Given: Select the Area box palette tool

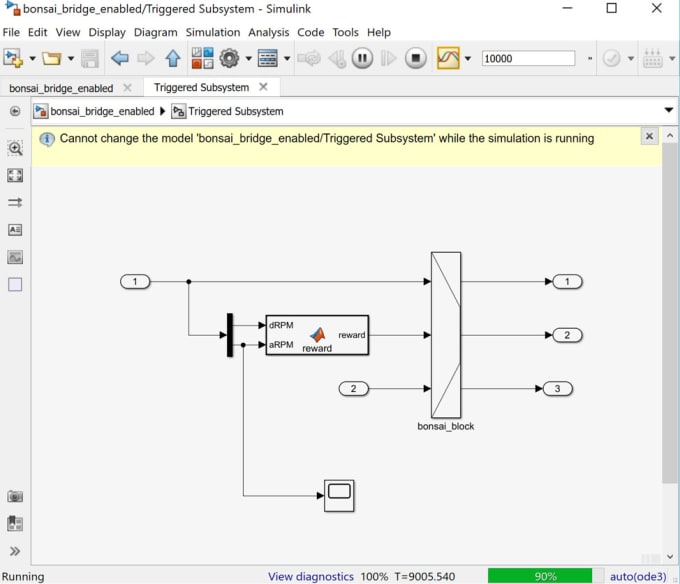Looking at the screenshot, I should point(15,284).
